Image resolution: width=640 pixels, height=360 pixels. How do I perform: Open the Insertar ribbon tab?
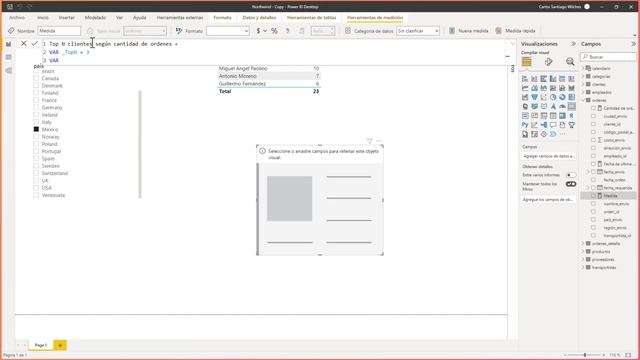point(67,18)
